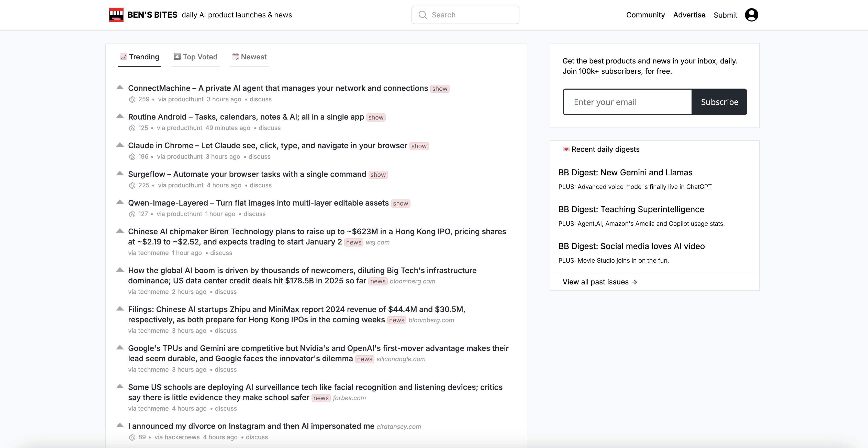This screenshot has height=448, width=868.
Task: Open the Biren Technology IPO story
Action: 317,237
